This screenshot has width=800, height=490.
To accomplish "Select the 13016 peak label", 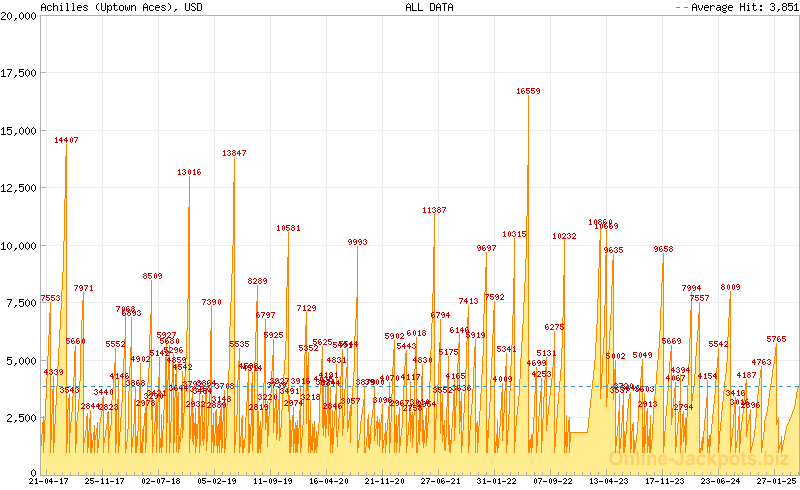I will [x=189, y=172].
